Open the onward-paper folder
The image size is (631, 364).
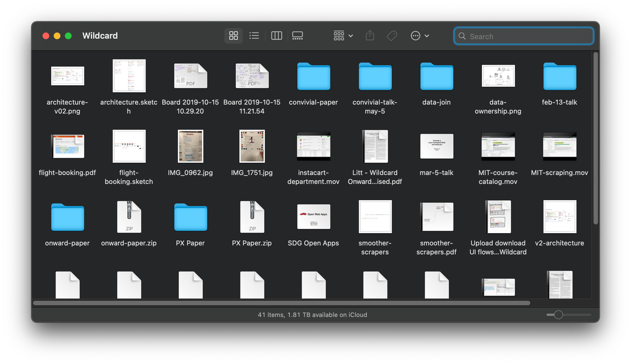(67, 217)
